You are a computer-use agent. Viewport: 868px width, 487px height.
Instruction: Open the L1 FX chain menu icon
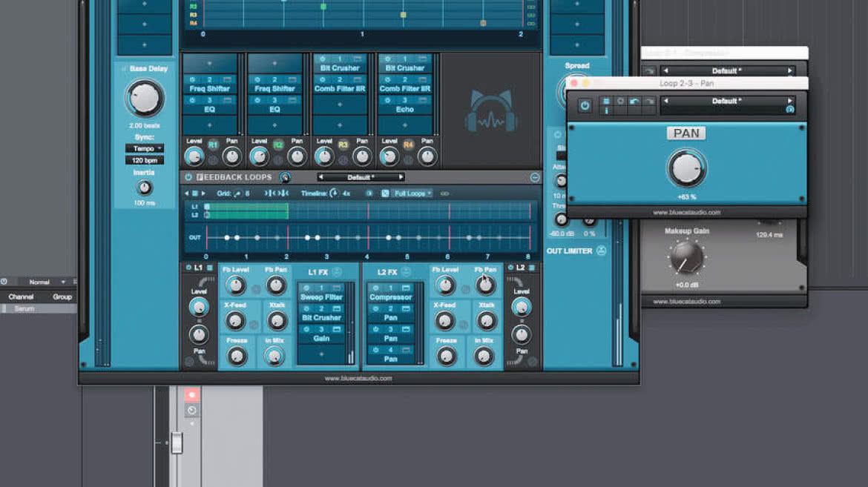pyautogui.click(x=337, y=272)
